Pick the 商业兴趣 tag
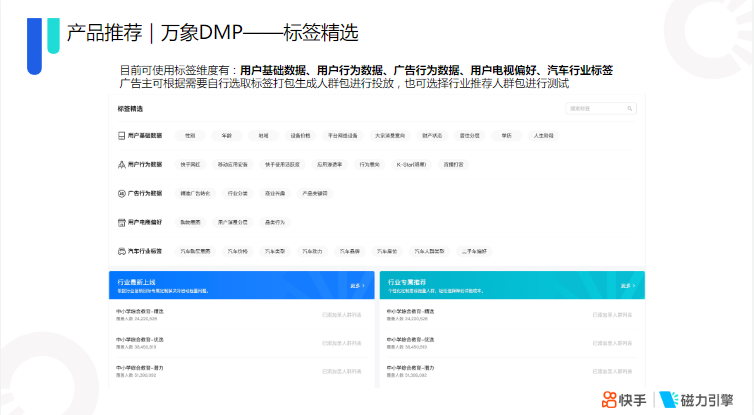Image resolution: width=754 pixels, height=415 pixels. [x=275, y=194]
